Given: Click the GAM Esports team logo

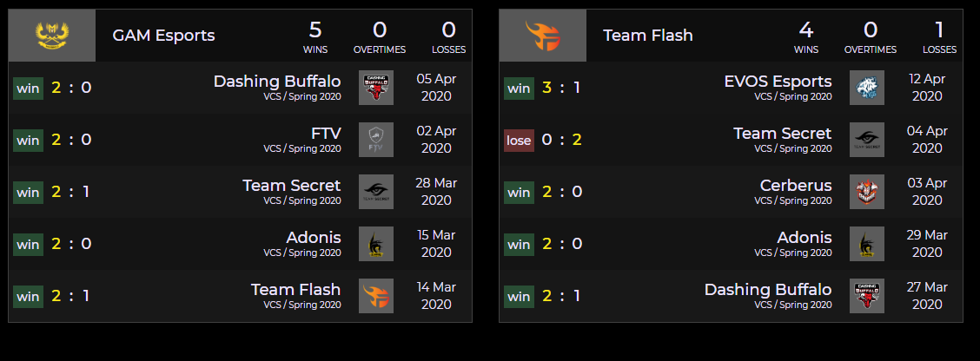Looking at the screenshot, I should pyautogui.click(x=52, y=36).
